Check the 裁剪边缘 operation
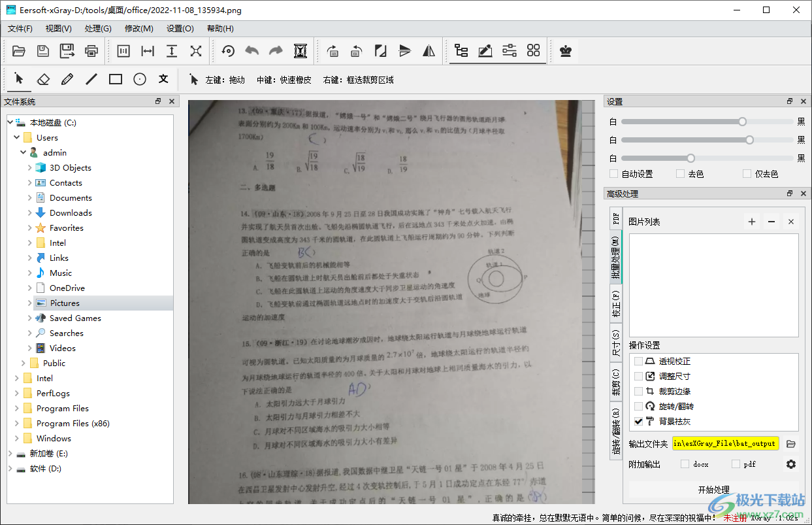This screenshot has width=812, height=525. click(638, 392)
